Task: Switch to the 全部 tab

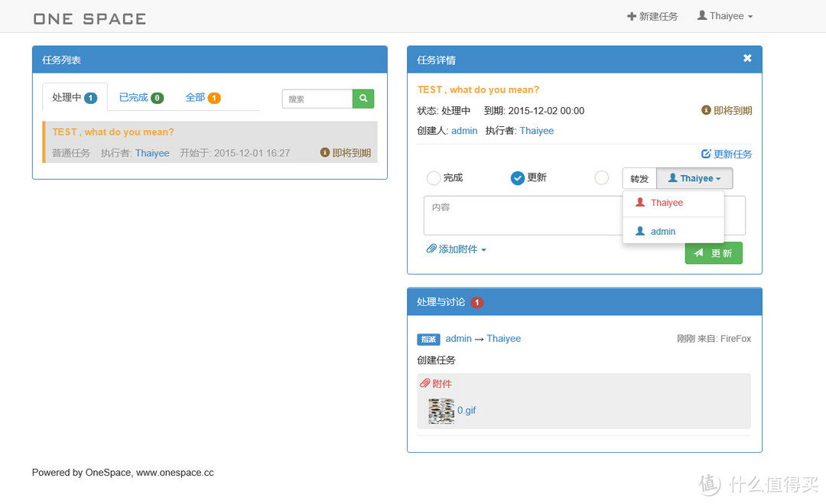Action: click(x=203, y=97)
